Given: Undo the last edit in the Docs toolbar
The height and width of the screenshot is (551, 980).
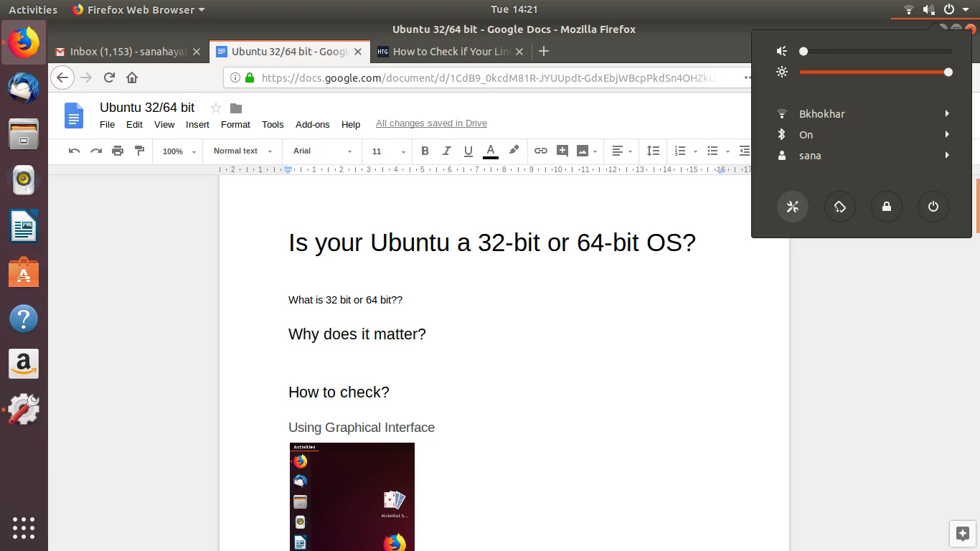Looking at the screenshot, I should [74, 151].
